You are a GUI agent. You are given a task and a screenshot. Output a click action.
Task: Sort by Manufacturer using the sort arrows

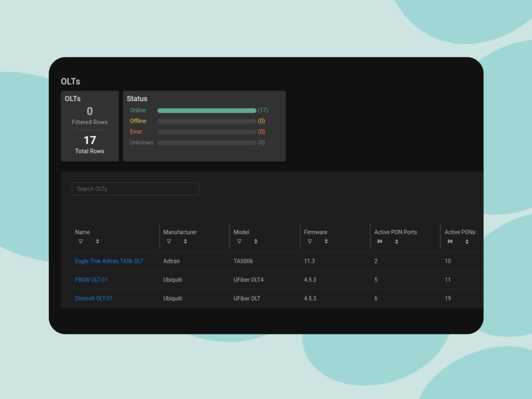(x=185, y=242)
